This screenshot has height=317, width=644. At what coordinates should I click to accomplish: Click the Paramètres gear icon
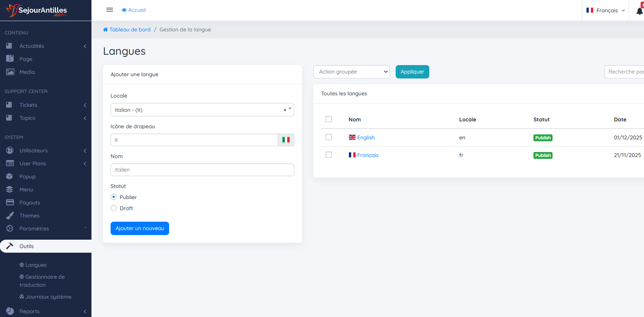click(x=10, y=229)
